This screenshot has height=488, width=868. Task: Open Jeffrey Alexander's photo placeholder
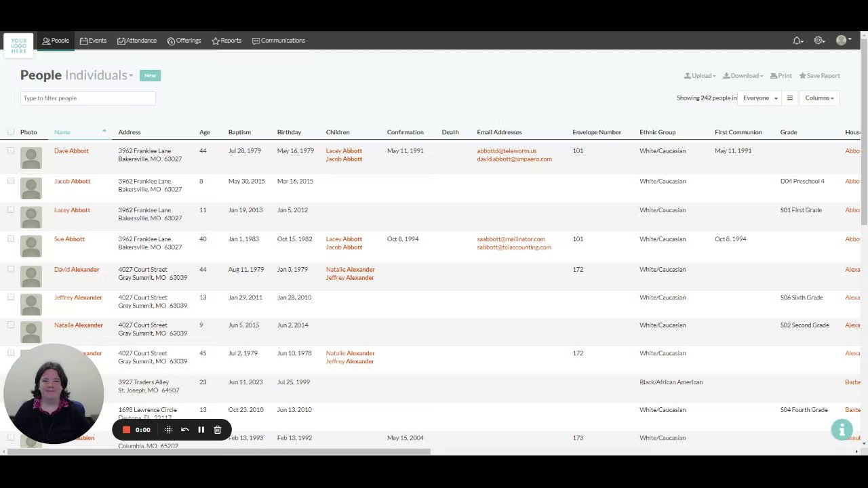coord(31,304)
